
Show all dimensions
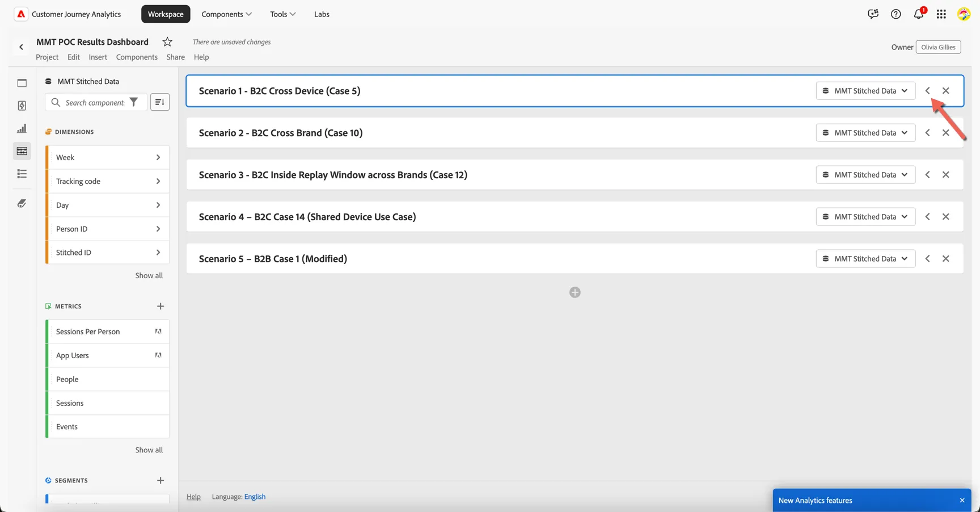point(149,276)
